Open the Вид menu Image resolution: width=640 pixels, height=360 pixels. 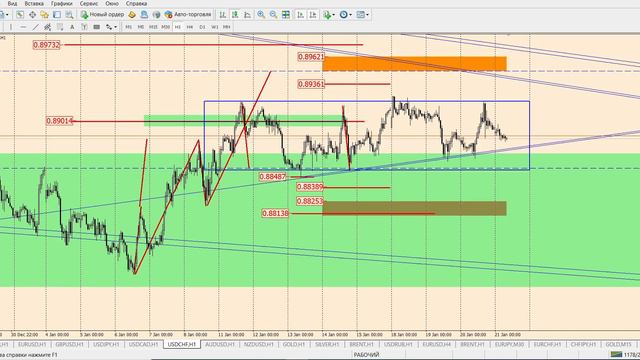[x=13, y=3]
